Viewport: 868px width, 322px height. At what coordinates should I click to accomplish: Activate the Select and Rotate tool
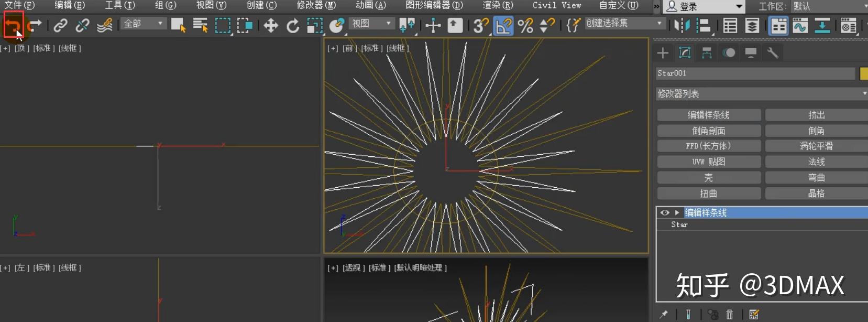[293, 25]
